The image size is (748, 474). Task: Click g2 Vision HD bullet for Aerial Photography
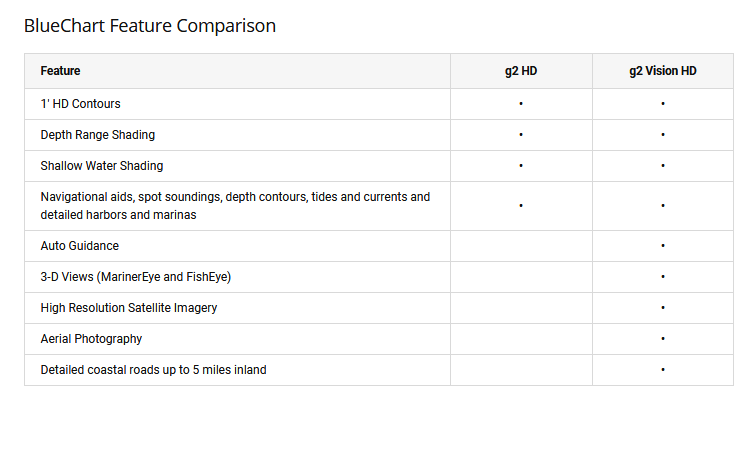click(x=663, y=339)
